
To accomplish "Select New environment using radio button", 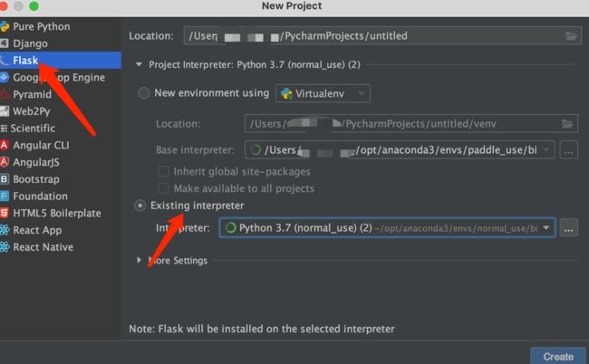I will tap(143, 93).
